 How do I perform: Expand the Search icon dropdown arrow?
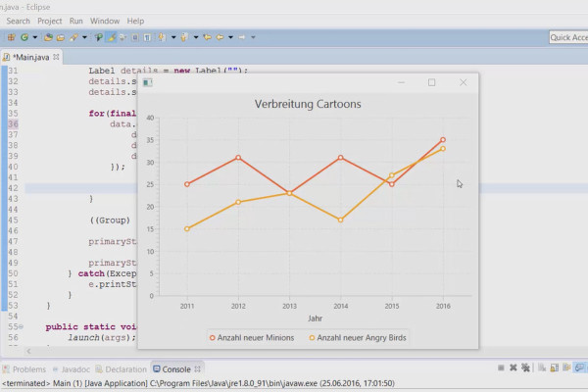click(x=84, y=37)
